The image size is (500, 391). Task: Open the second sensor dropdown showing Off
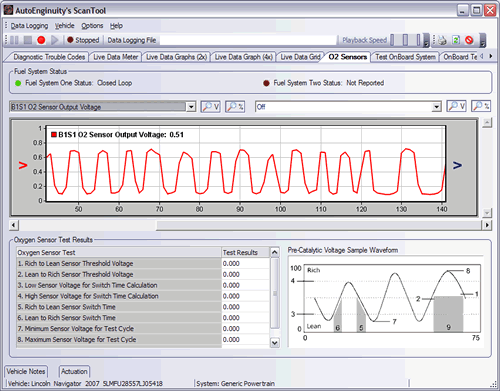[x=436, y=107]
